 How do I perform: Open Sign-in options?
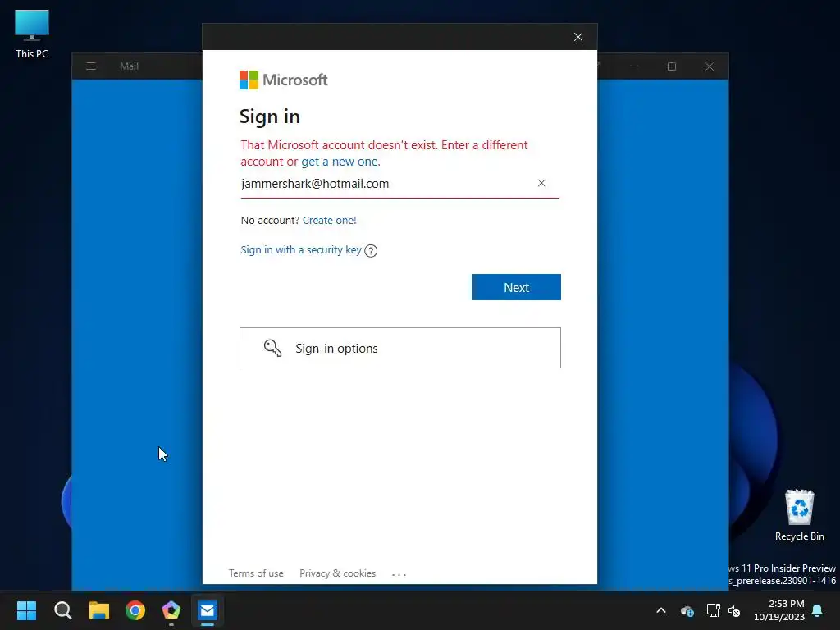tap(400, 348)
